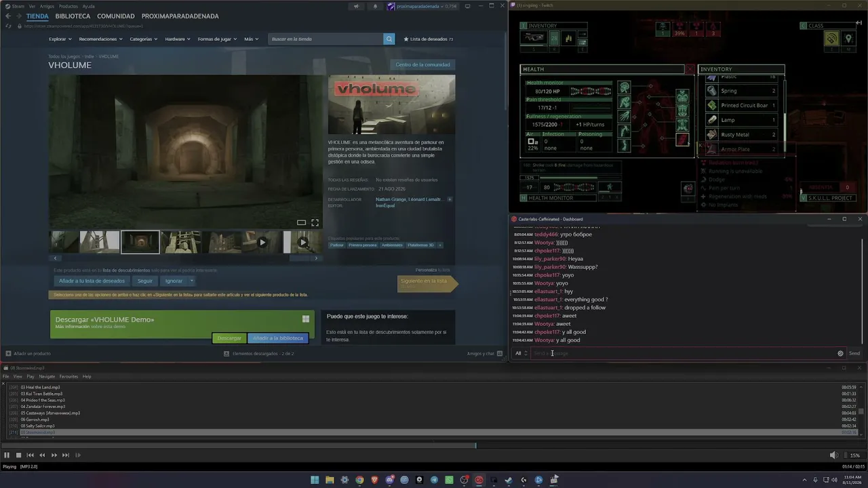Open Steam notifications bell
The width and height of the screenshot is (868, 488).
pos(375,6)
